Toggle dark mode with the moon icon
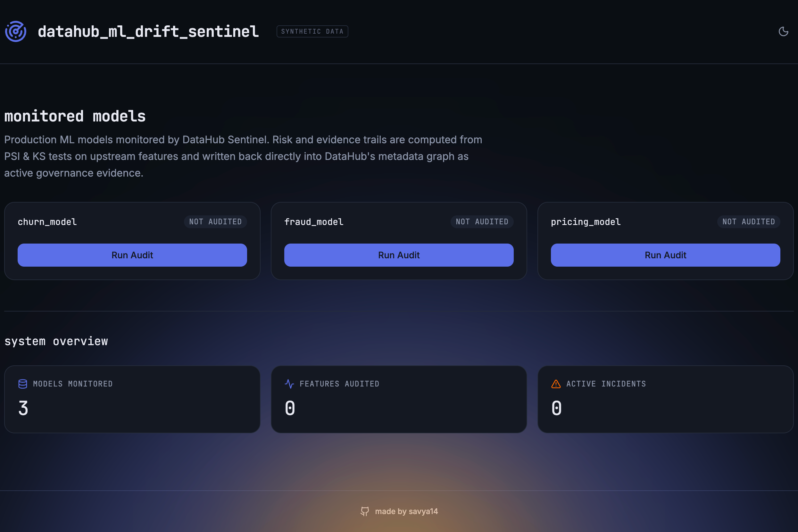This screenshot has height=532, width=798. tap(783, 31)
